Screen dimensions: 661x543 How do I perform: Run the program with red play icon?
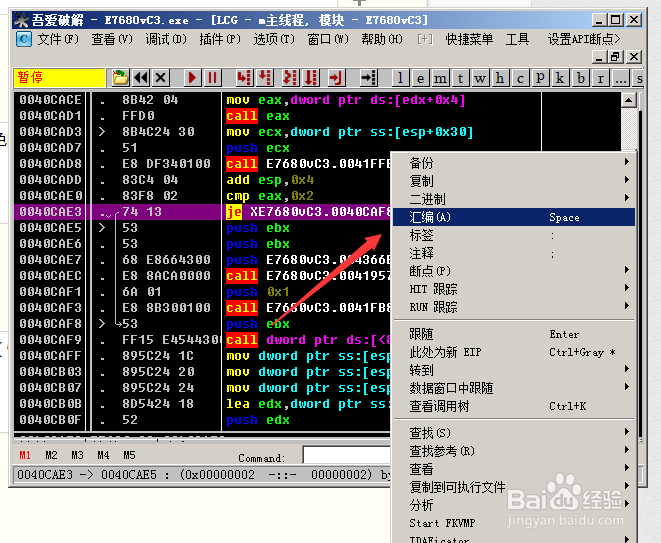tap(192, 78)
